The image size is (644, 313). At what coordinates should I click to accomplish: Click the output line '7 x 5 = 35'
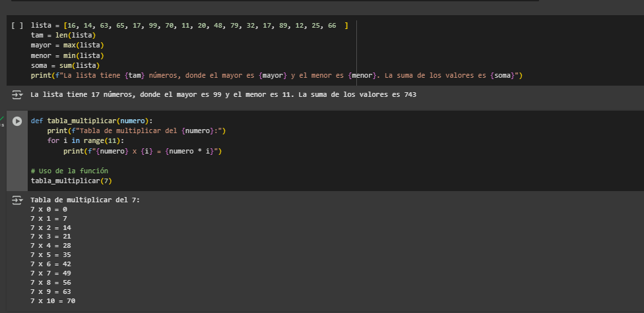click(x=51, y=254)
